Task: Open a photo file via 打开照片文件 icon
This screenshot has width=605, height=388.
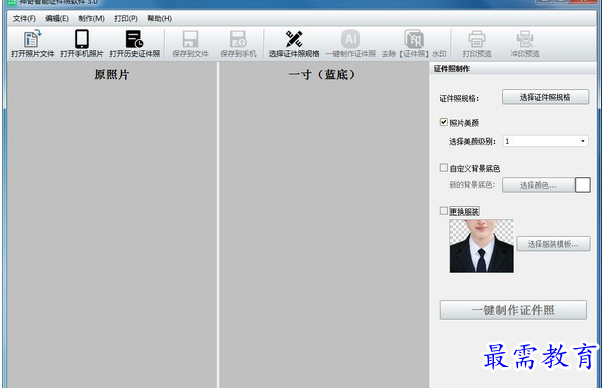Action: [x=32, y=43]
